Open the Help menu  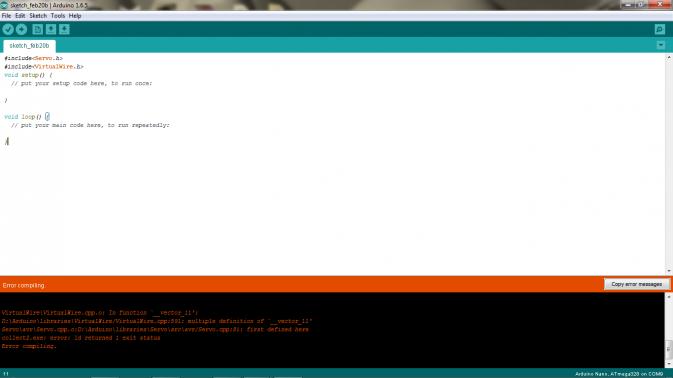point(75,16)
